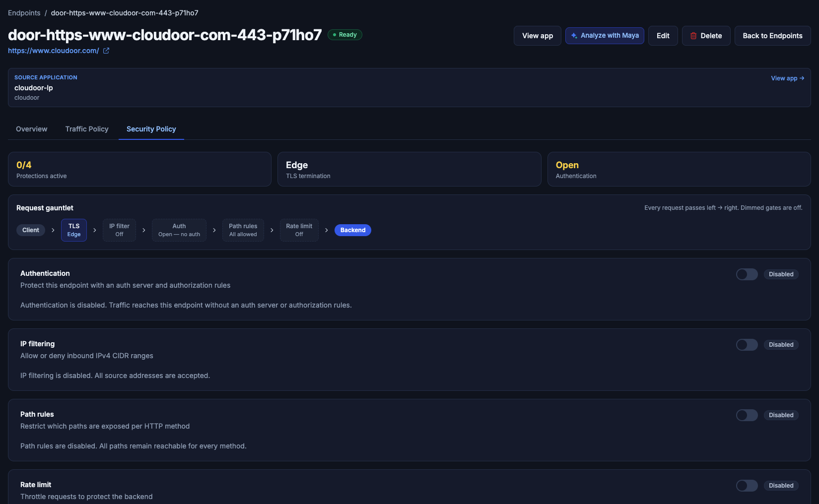Screen dimensions: 819x504
Task: Click the Ready status badge
Action: (345, 35)
